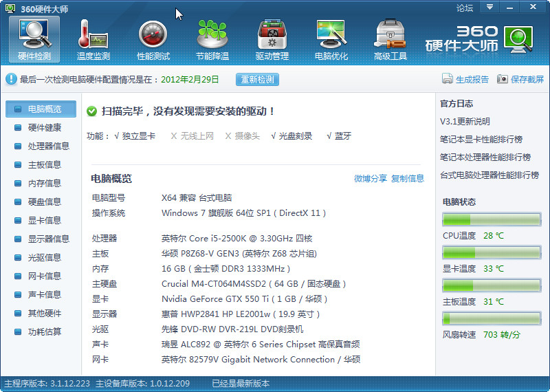Click the 蓝牙 feature label

coord(342,136)
